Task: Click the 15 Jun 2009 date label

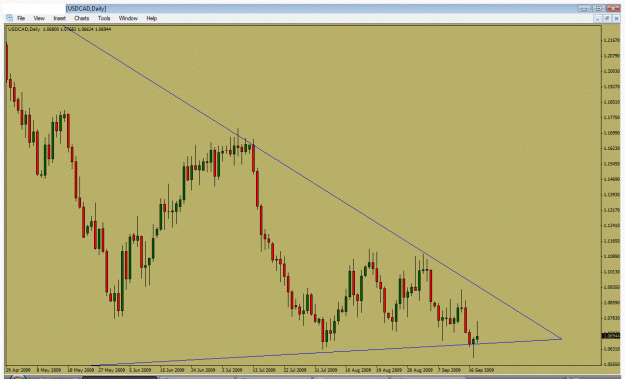Action: pos(172,370)
